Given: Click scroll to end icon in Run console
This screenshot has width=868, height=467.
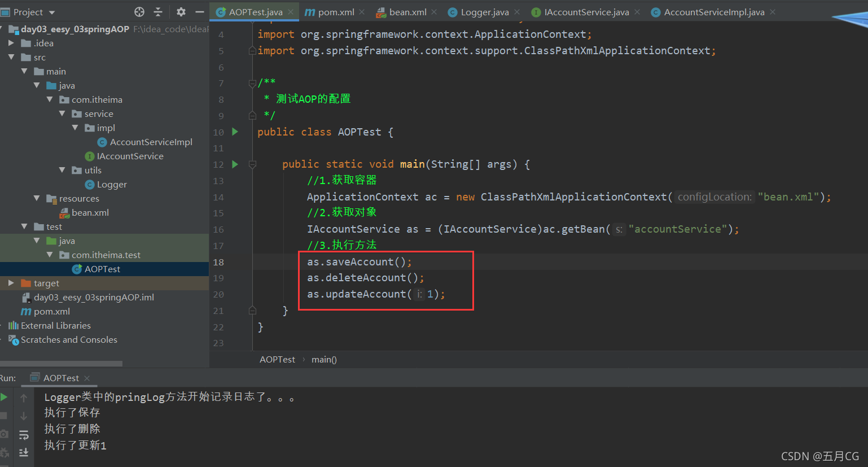Looking at the screenshot, I should point(24,452).
